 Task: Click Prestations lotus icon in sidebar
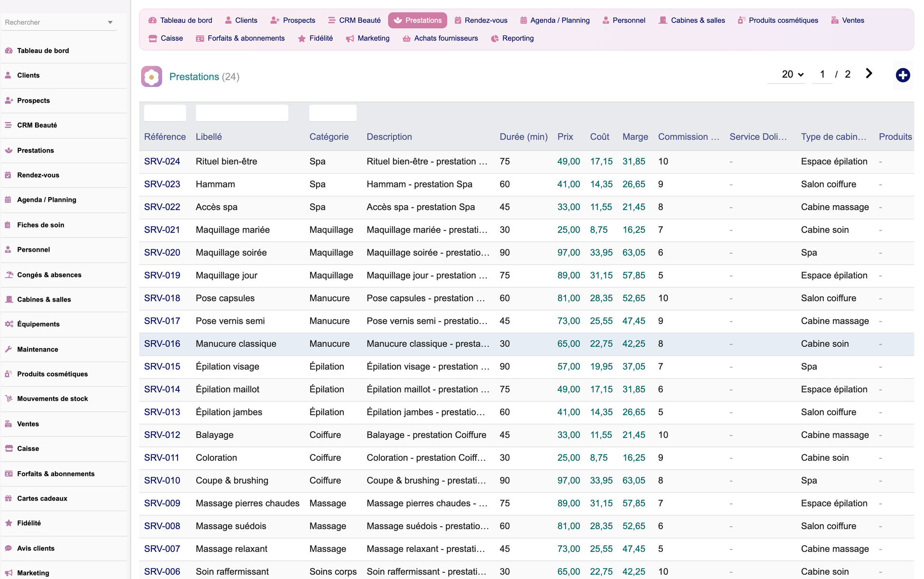9,150
